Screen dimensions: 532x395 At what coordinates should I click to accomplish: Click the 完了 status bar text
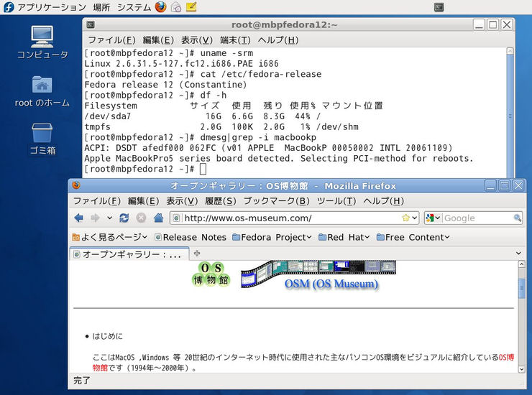pos(82,381)
